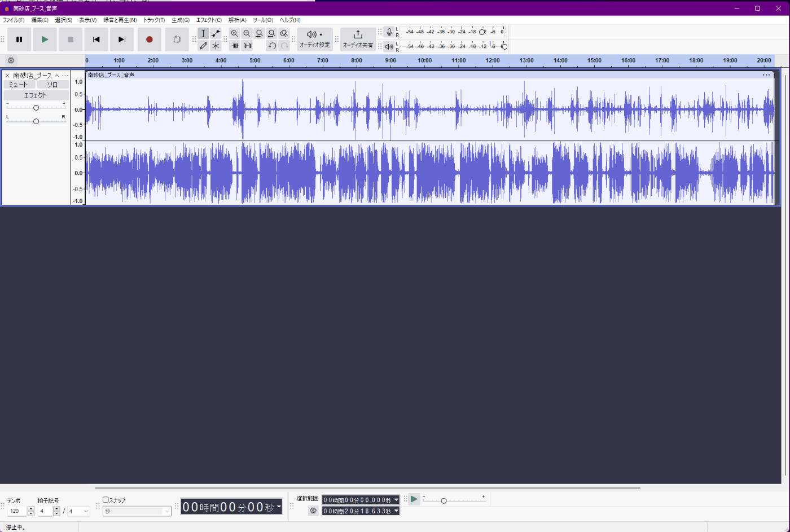Click the playback level meter slider knob
The width and height of the screenshot is (790, 532).
coord(504,46)
